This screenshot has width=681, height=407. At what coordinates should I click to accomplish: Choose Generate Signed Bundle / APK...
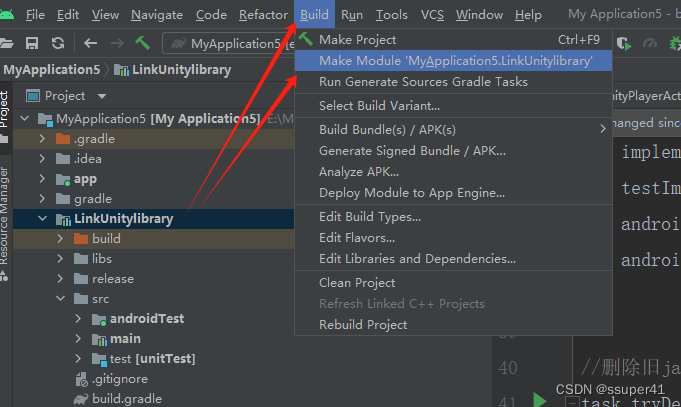pyautogui.click(x=453, y=151)
